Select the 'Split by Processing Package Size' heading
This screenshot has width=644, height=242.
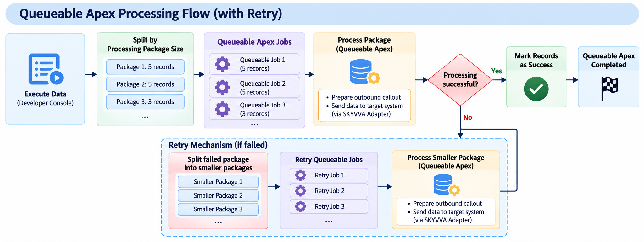click(145, 44)
